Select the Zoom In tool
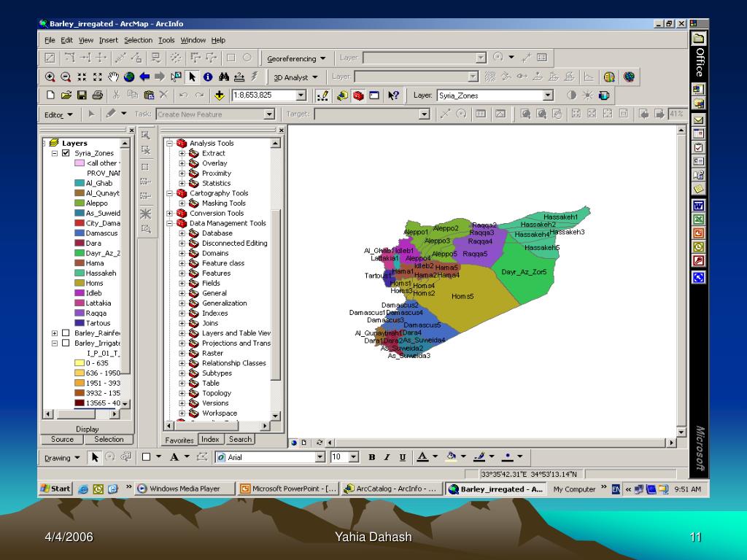The height and width of the screenshot is (560, 747). 50,77
